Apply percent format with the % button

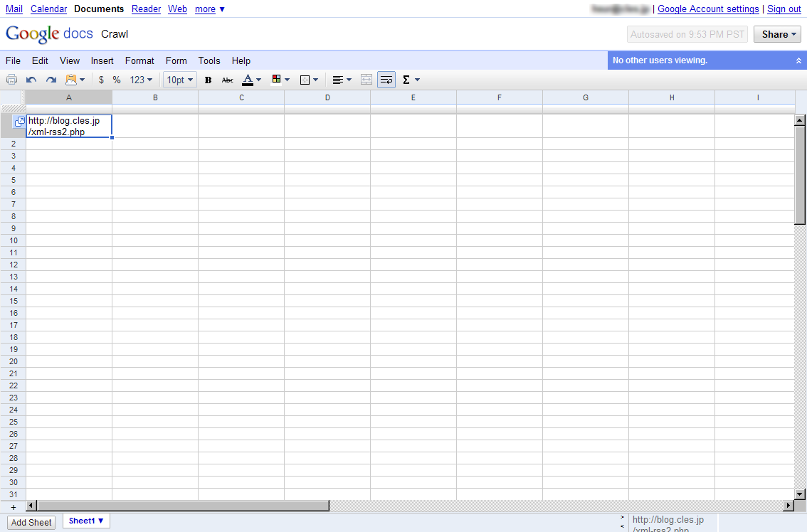117,80
